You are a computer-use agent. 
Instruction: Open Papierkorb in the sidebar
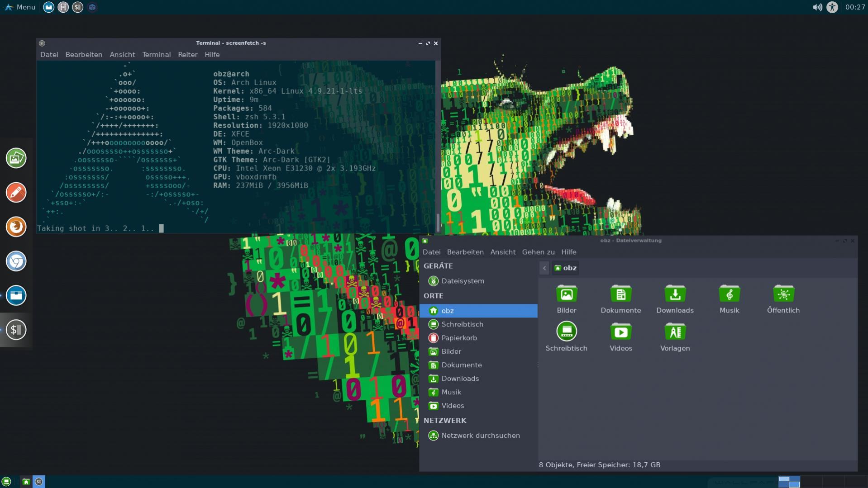coord(478,338)
